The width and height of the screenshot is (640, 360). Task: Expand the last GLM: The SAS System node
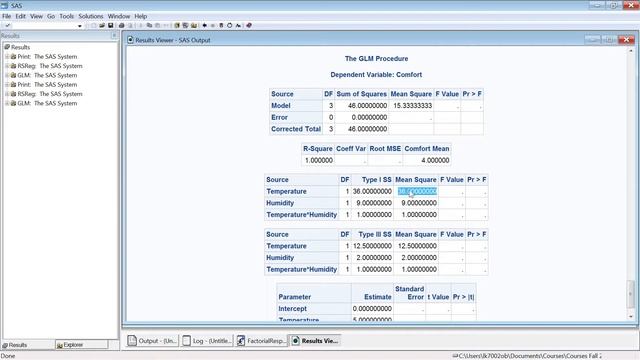click(x=7, y=104)
